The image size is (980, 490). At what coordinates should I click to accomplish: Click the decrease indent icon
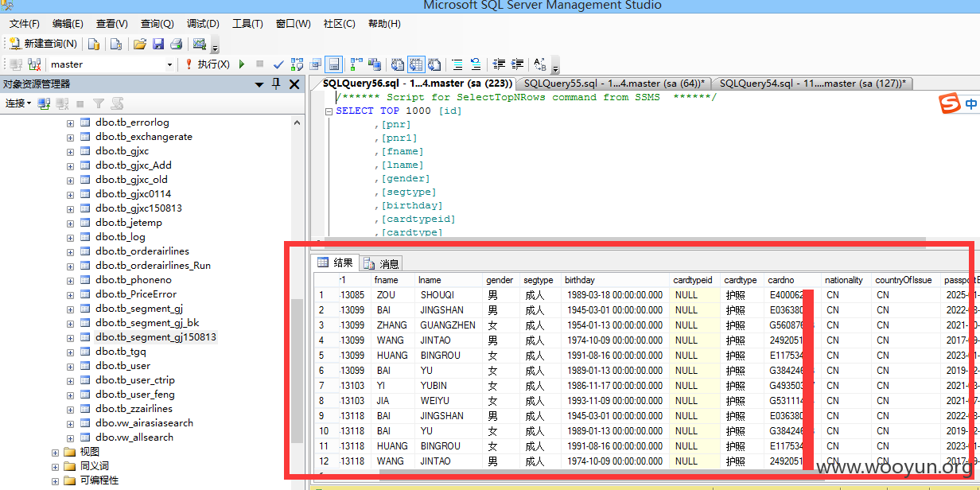[x=499, y=64]
